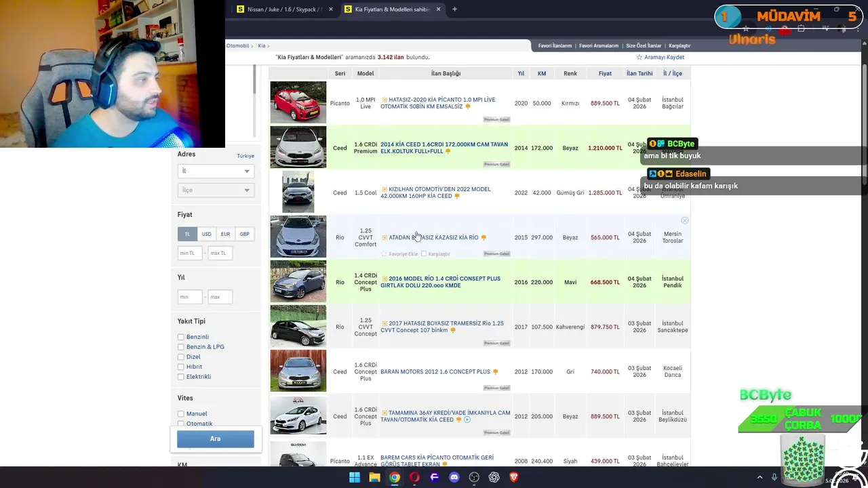Sort listings by İlan Tarihi column
Screen dimensions: 868x488
(639, 73)
